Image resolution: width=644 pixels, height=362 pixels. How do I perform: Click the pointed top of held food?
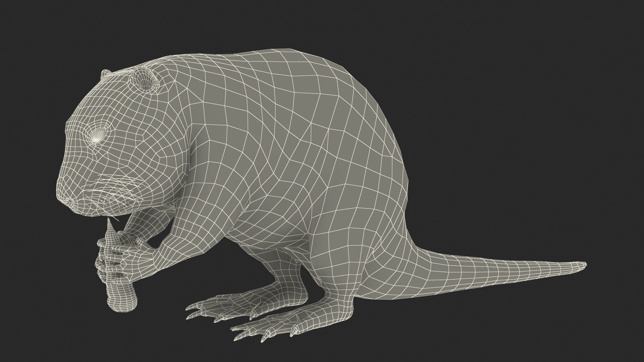tap(109, 222)
